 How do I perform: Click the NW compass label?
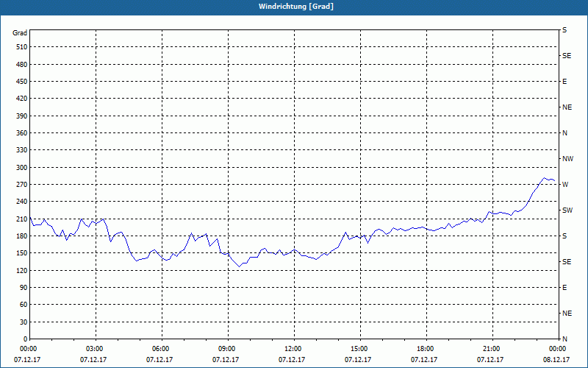coord(567,159)
